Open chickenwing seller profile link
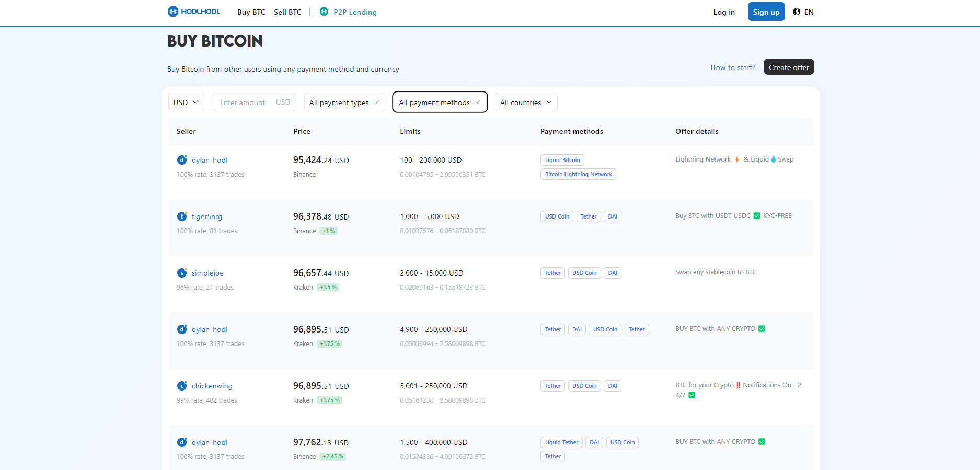This screenshot has width=980, height=470. [x=212, y=386]
